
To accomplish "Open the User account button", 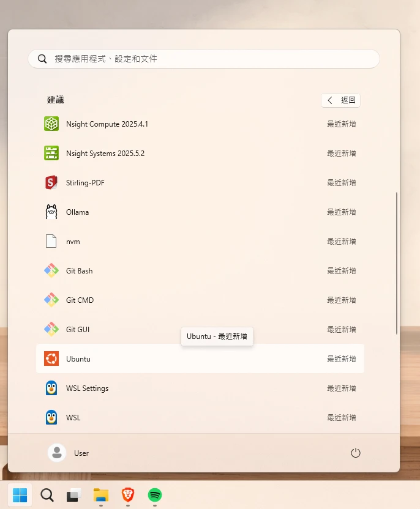I will click(x=69, y=453).
